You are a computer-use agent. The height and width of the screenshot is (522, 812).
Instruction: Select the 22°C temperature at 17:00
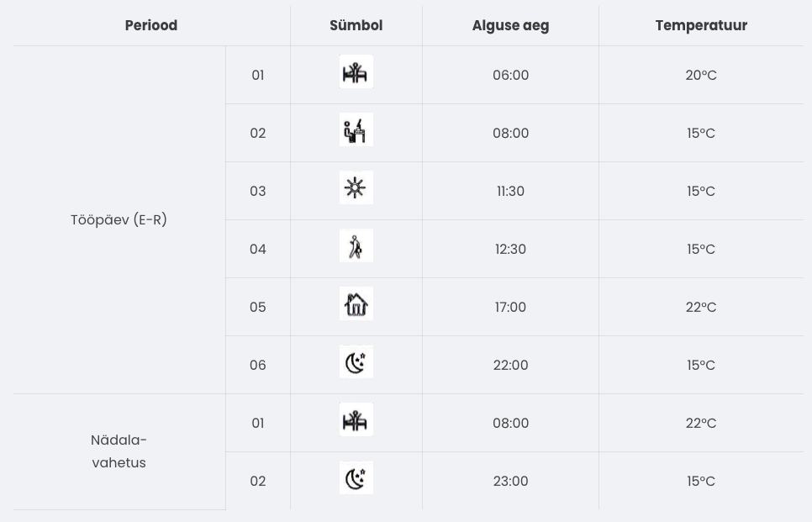[701, 308]
